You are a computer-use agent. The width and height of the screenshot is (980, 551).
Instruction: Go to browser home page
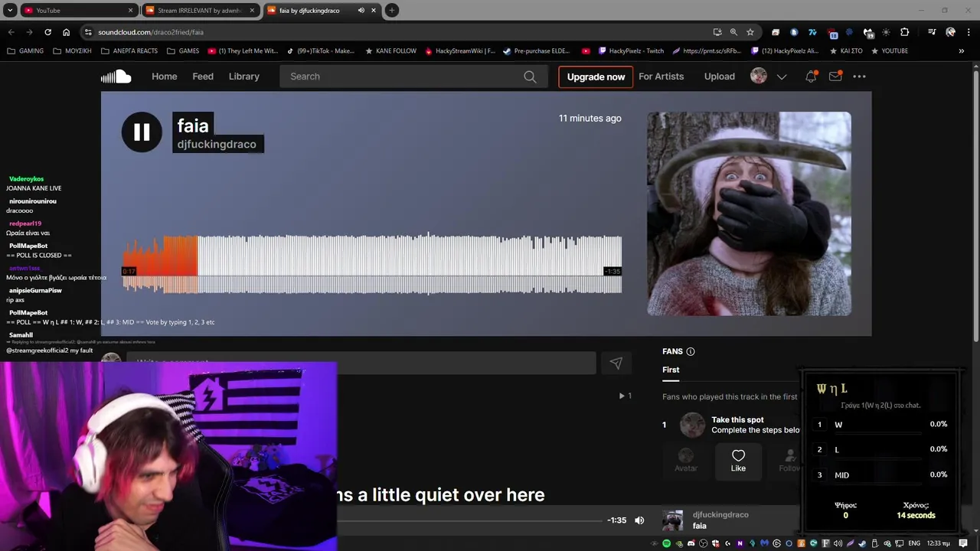[x=67, y=32]
